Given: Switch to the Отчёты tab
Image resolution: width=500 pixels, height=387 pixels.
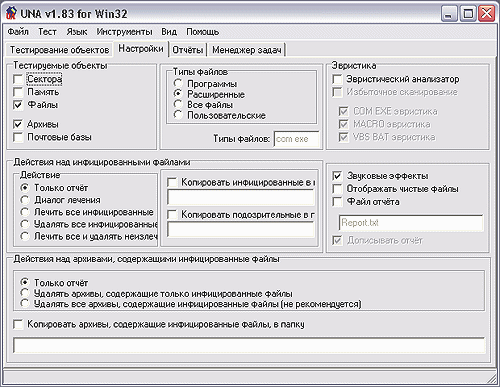Looking at the screenshot, I should [187, 50].
